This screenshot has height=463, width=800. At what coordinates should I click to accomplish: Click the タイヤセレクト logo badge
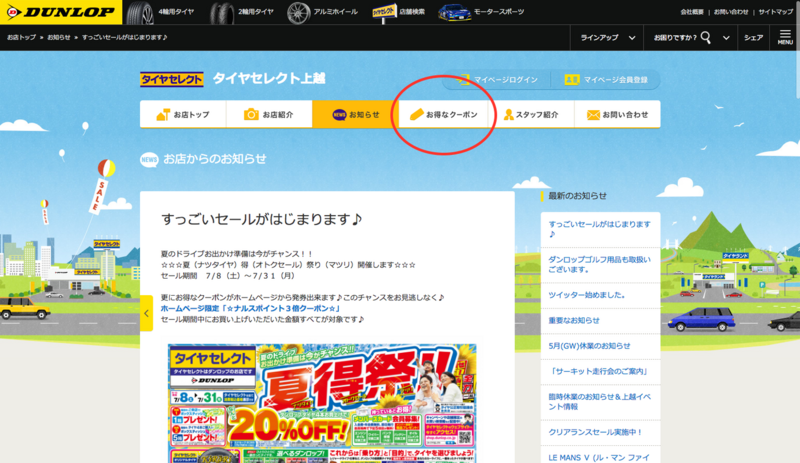click(x=172, y=79)
